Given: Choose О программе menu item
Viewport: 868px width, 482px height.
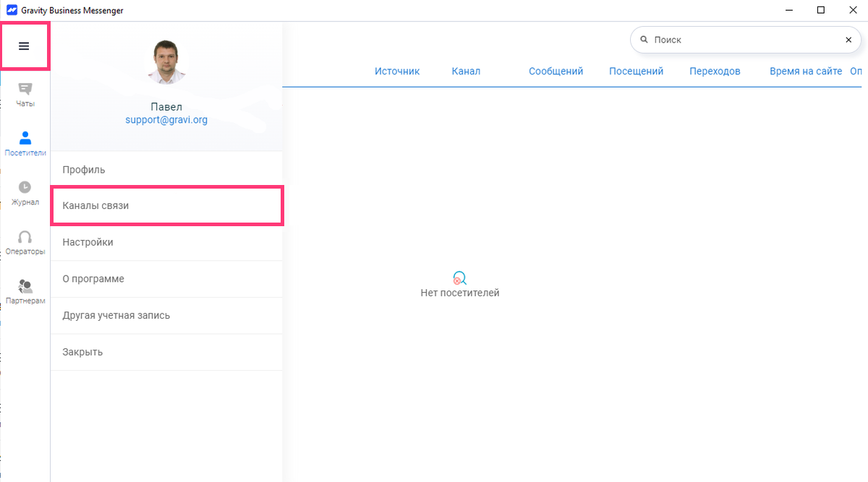Looking at the screenshot, I should tap(93, 279).
